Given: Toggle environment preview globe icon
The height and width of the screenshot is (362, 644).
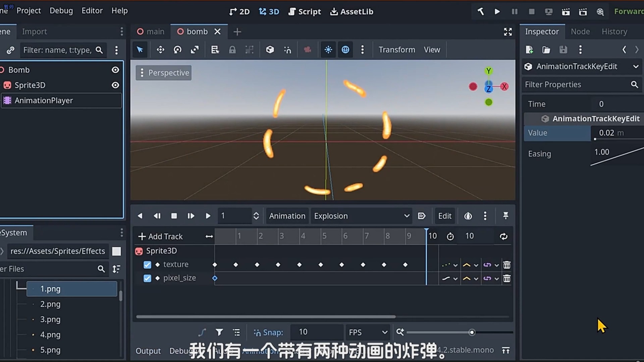Looking at the screenshot, I should [x=345, y=50].
